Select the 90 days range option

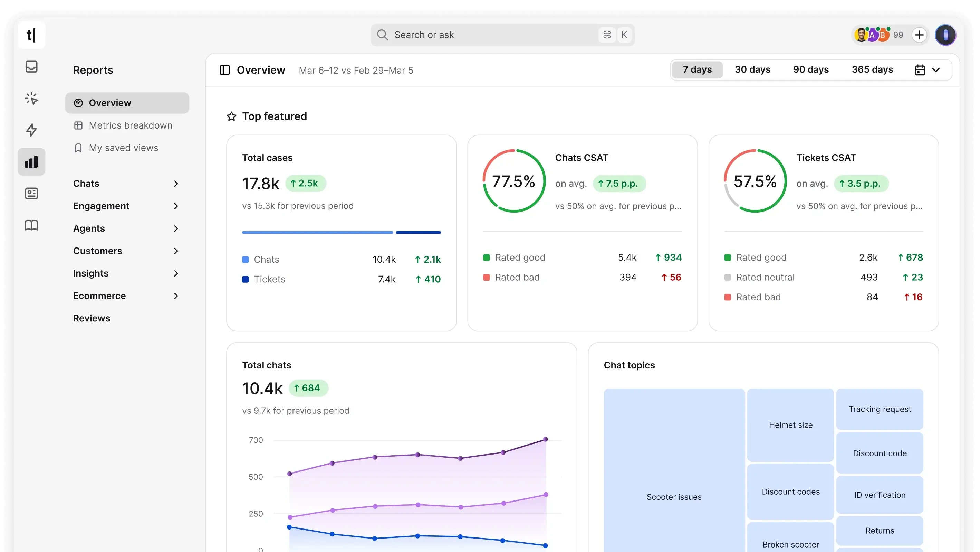coord(811,70)
